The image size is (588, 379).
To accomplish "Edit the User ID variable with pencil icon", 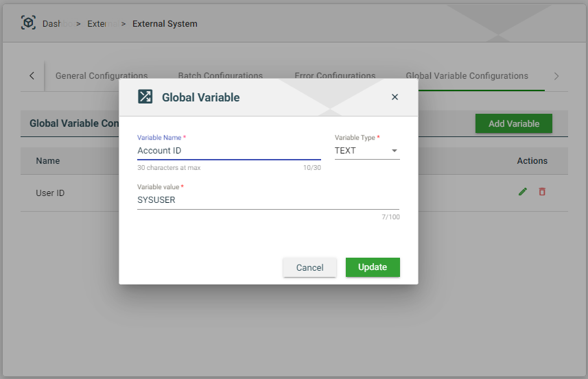I will pos(523,192).
